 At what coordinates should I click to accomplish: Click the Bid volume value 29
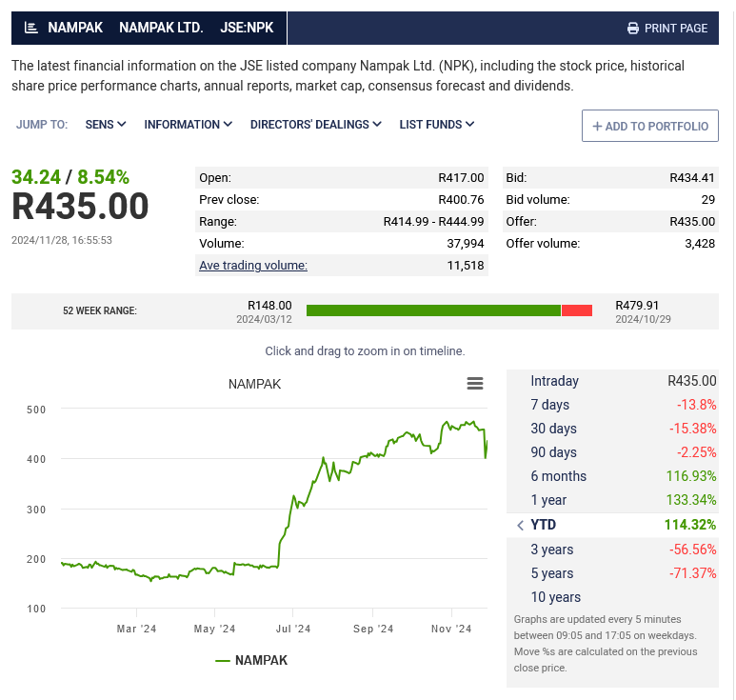(707, 200)
